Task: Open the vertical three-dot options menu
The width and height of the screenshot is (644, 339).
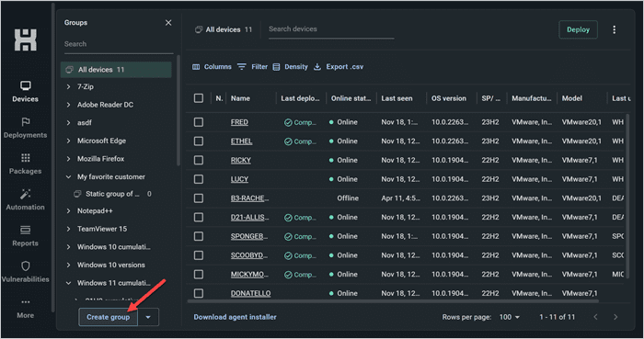Action: pos(614,29)
